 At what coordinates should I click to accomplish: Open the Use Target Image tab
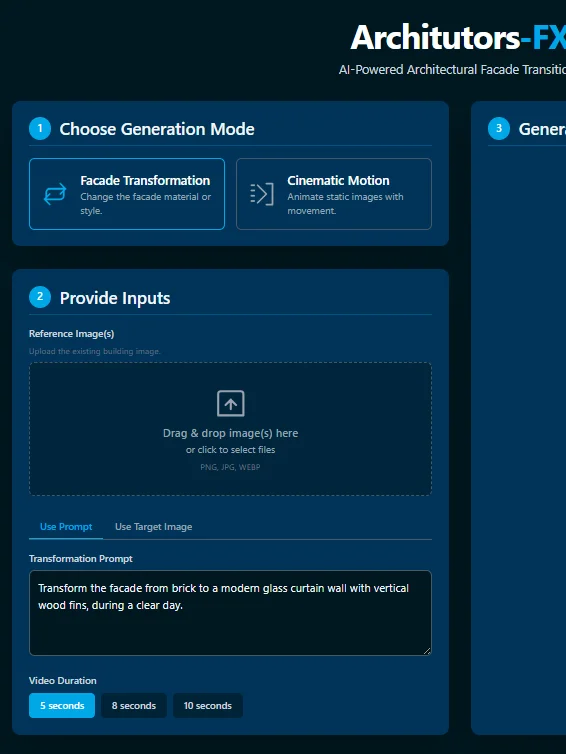(x=153, y=527)
